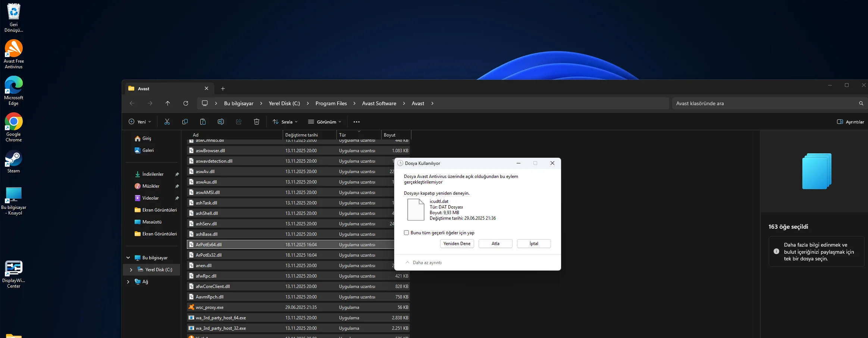Click the Copy icon in toolbar

click(x=185, y=122)
